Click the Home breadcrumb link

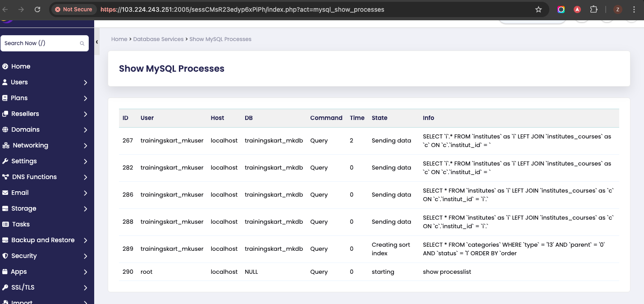pos(119,39)
